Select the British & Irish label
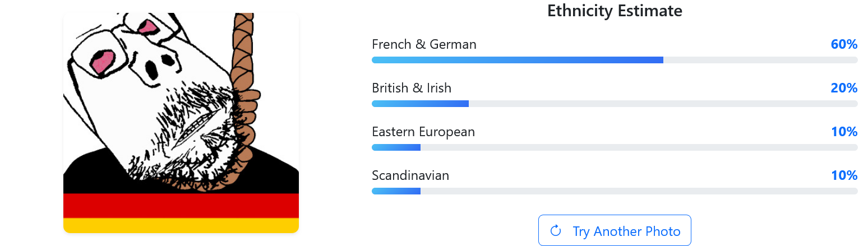 412,88
